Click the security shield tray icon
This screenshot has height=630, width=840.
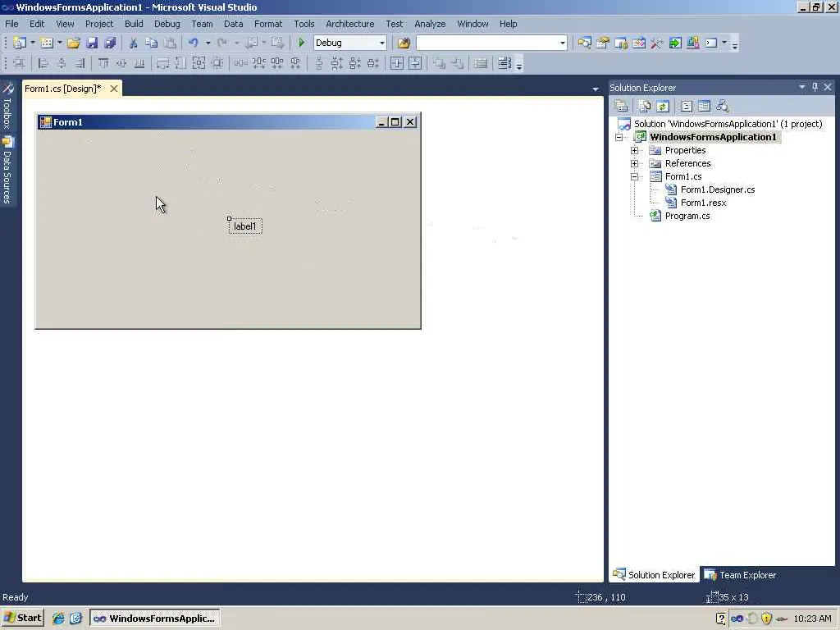click(x=767, y=619)
